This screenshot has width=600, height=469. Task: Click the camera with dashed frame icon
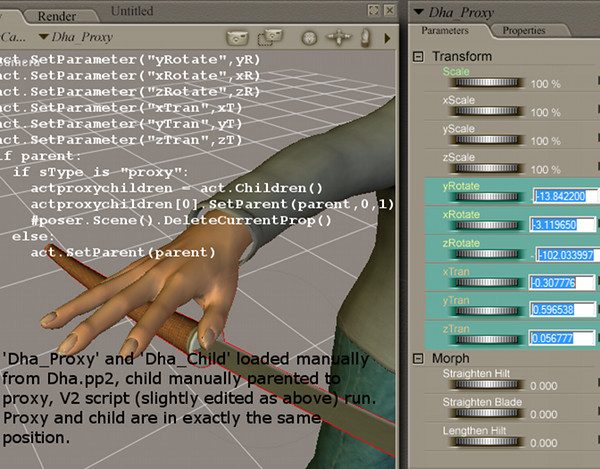[x=270, y=37]
